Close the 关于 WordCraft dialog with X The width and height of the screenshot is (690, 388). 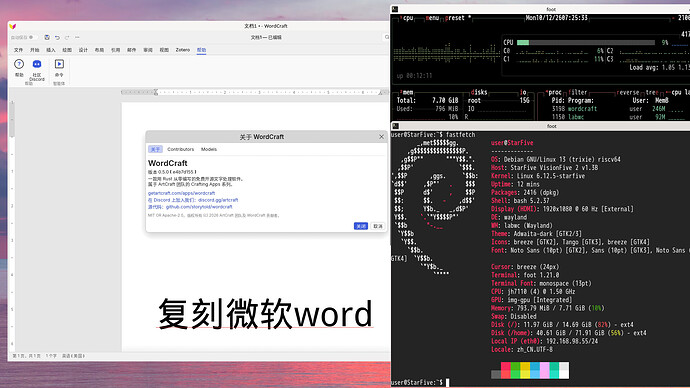pyautogui.click(x=382, y=137)
